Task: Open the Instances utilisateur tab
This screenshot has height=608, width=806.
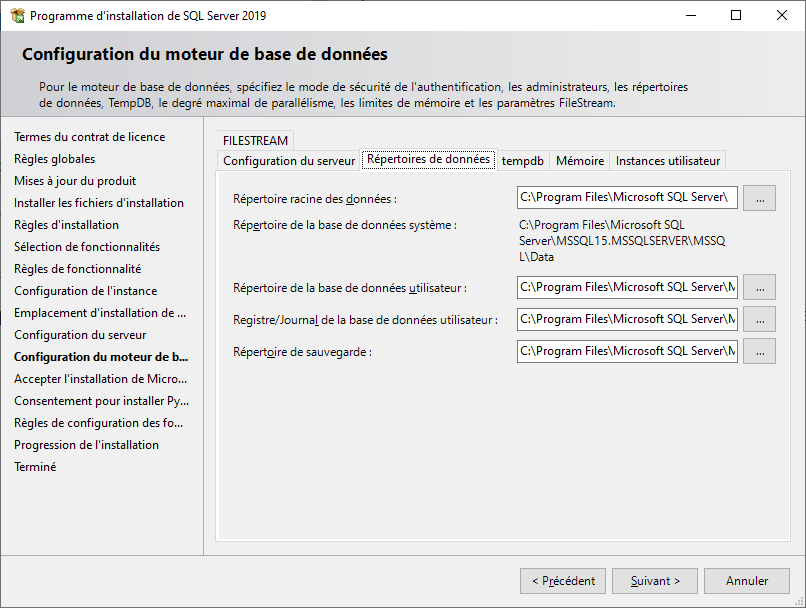Action: click(668, 161)
